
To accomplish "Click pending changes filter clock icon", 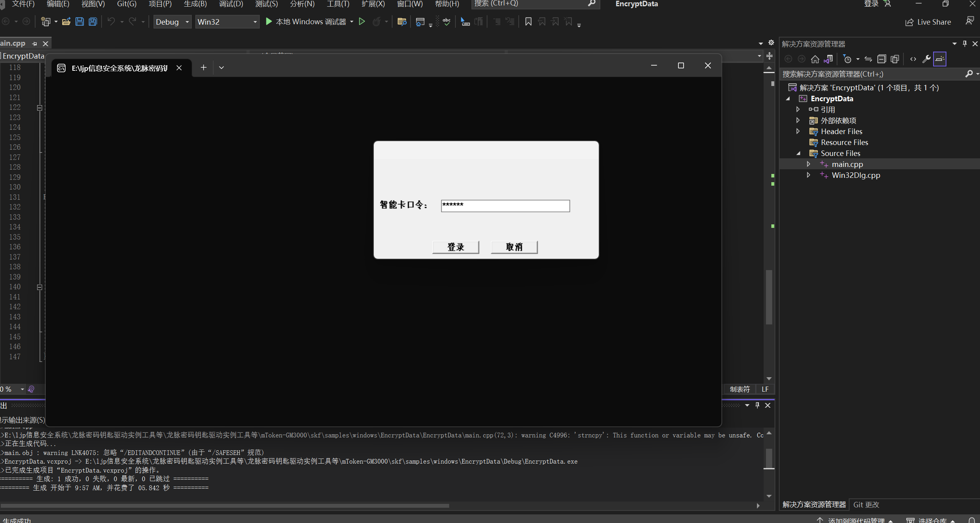I will [x=847, y=59].
